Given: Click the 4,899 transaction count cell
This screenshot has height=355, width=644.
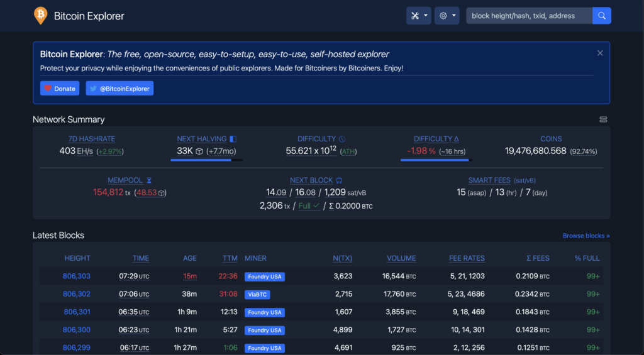Looking at the screenshot, I should pyautogui.click(x=343, y=330).
